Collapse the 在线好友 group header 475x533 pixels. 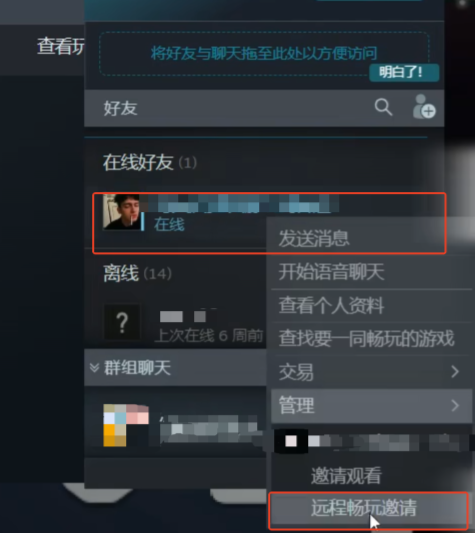150,162
